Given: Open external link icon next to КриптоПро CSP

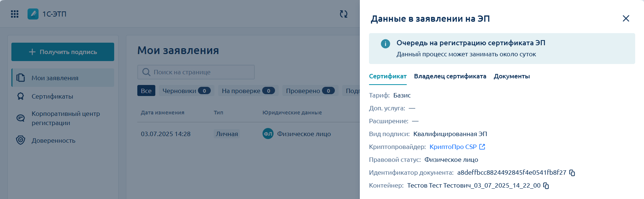Looking at the screenshot, I should click(x=482, y=147).
